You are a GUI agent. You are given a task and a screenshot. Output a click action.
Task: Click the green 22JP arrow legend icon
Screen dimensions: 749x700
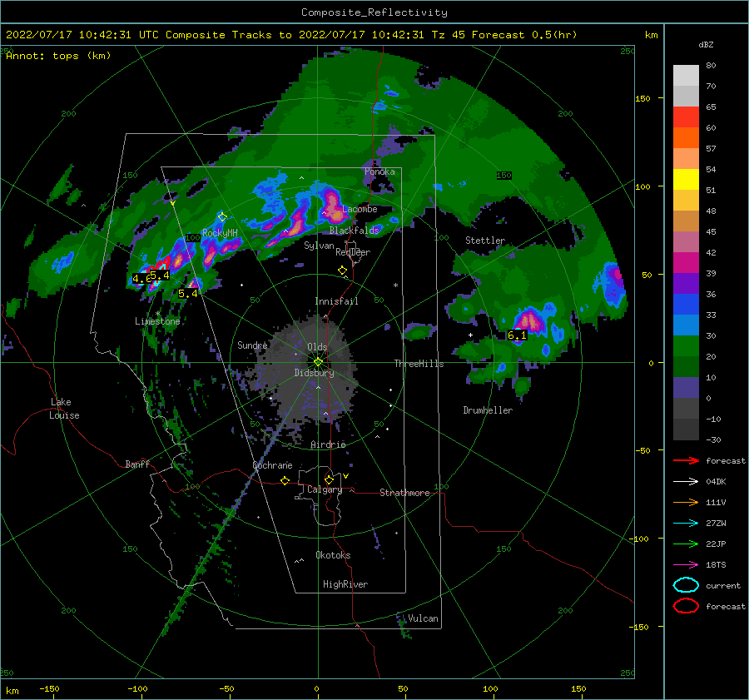point(686,544)
